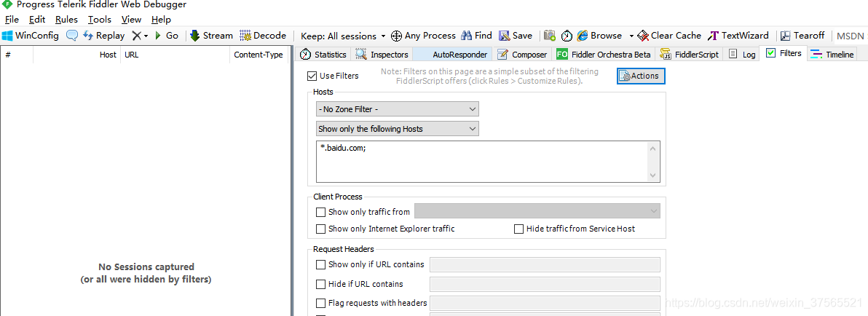The width and height of the screenshot is (868, 316).
Task: Click the Remove X toolbar icon
Action: click(136, 36)
